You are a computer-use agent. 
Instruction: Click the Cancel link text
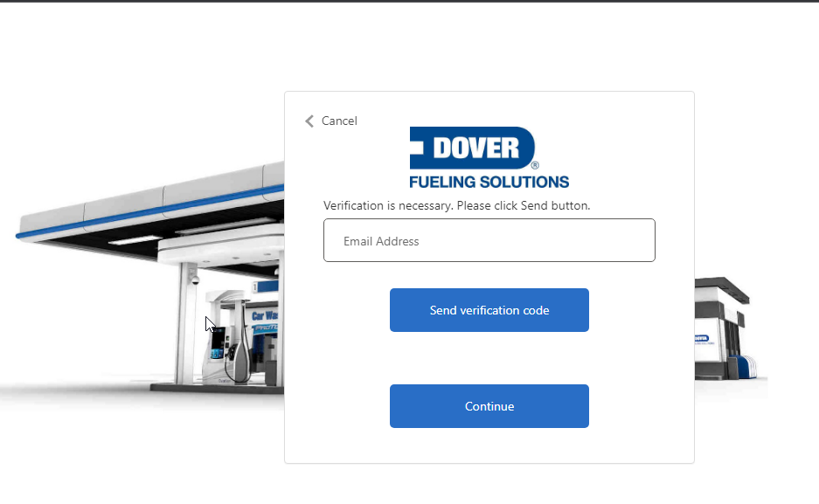tap(339, 121)
